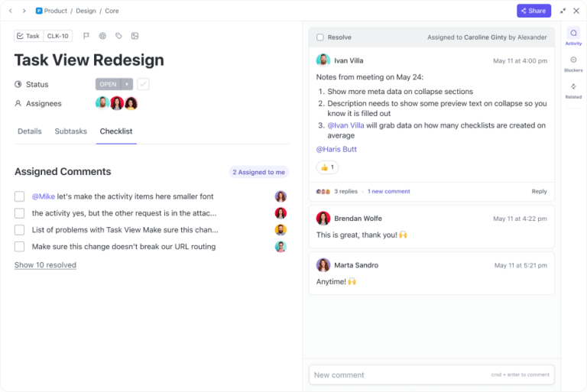Click the image cover icon
587x392 pixels.
pyautogui.click(x=135, y=36)
